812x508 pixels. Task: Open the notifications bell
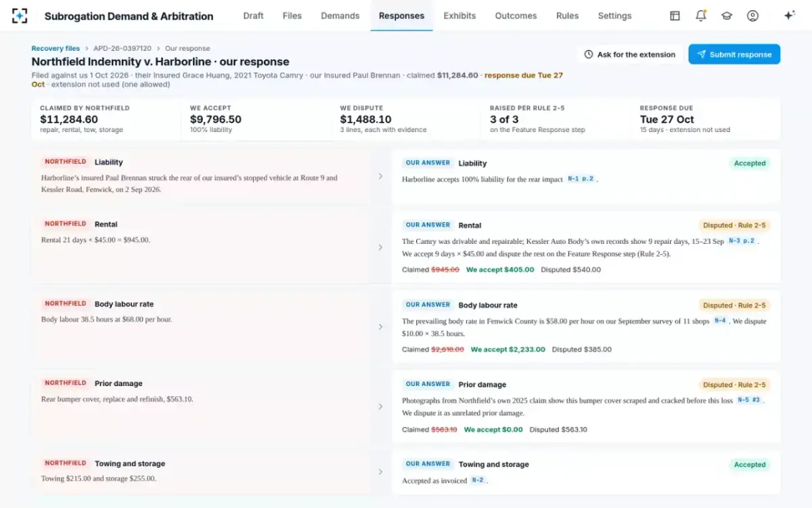(x=701, y=16)
